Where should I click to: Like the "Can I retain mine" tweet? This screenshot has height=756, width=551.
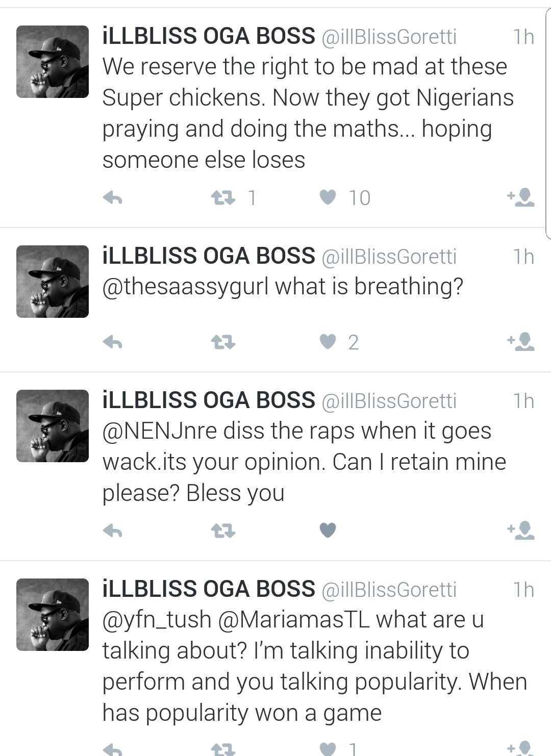coord(328,531)
